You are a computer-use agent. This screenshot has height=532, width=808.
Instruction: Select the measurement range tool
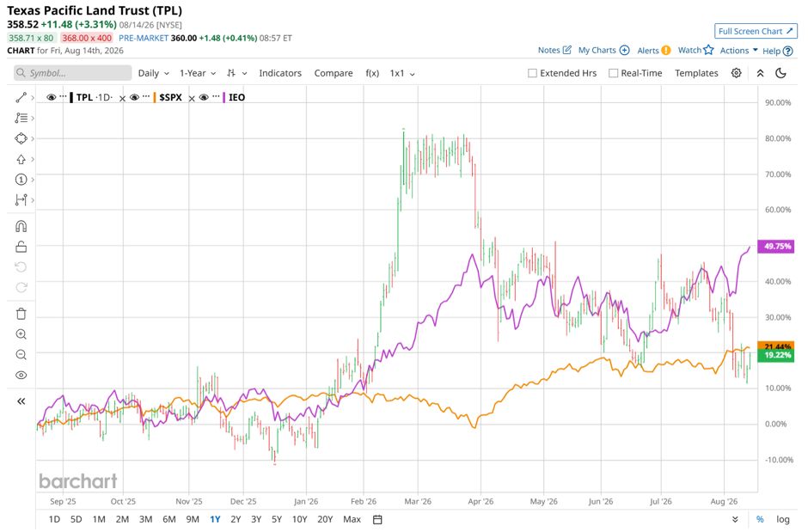point(21,199)
